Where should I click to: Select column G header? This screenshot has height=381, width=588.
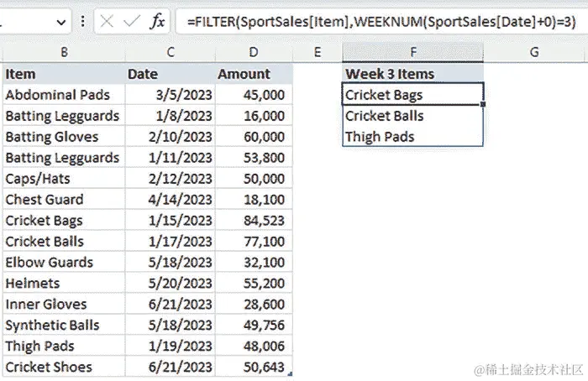(534, 52)
